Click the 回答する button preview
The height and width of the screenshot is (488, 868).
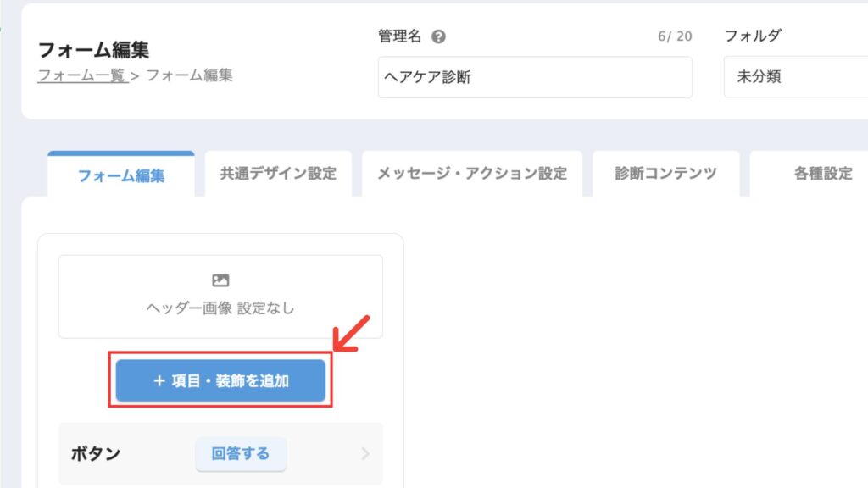(x=240, y=454)
